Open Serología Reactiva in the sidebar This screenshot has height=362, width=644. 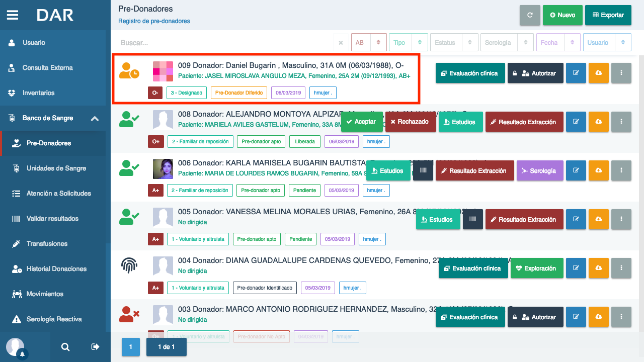pyautogui.click(x=53, y=319)
